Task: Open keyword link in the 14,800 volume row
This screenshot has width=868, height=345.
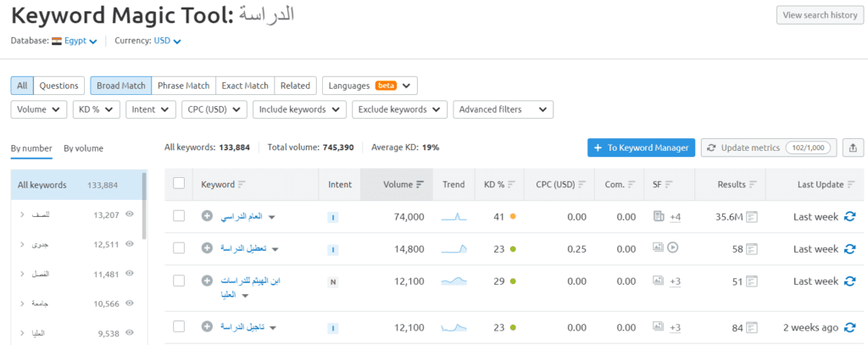Action: tap(243, 248)
